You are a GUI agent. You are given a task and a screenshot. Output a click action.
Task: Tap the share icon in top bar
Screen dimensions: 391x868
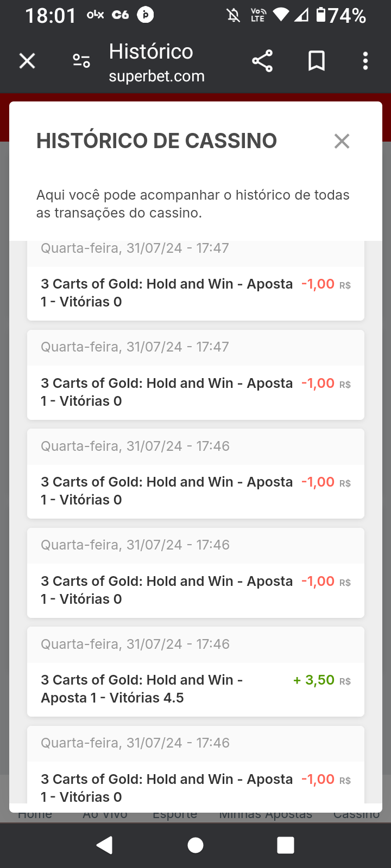click(262, 61)
